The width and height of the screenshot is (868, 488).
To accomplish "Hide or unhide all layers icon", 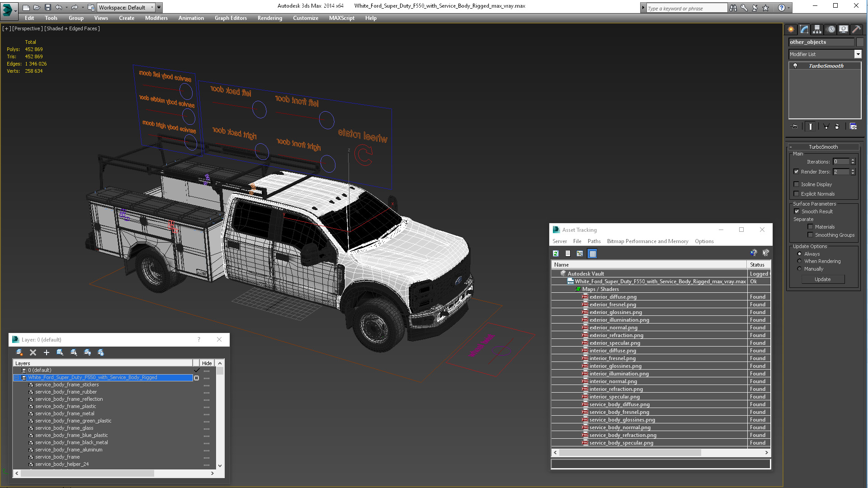I will 87,352.
